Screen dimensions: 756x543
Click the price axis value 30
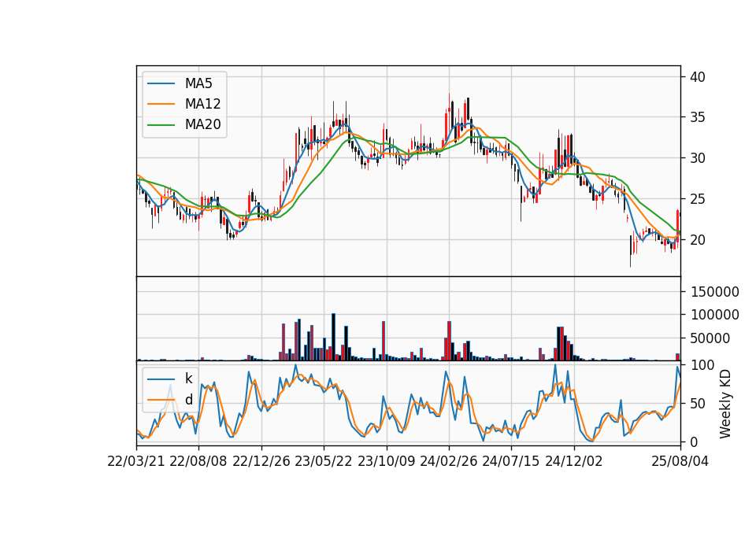tap(697, 158)
